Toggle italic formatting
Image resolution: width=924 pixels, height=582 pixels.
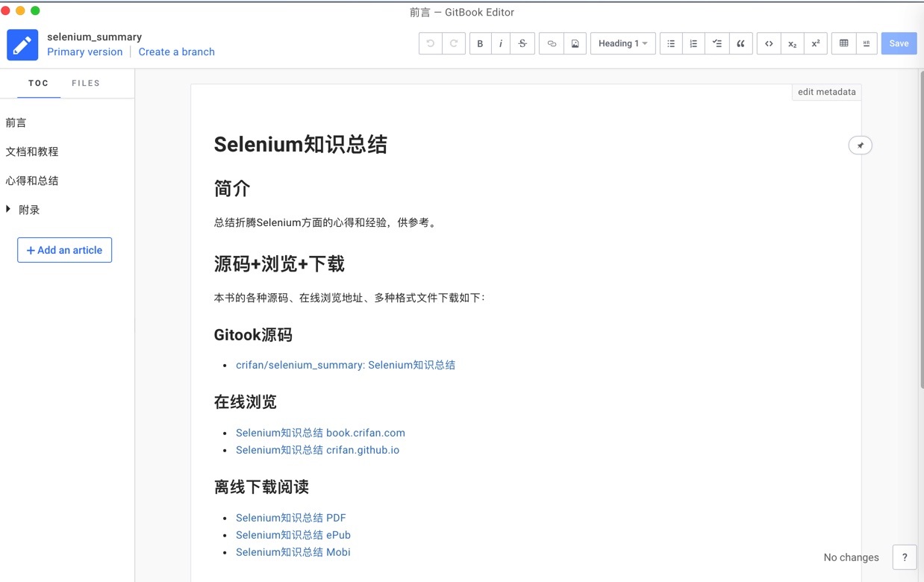501,43
